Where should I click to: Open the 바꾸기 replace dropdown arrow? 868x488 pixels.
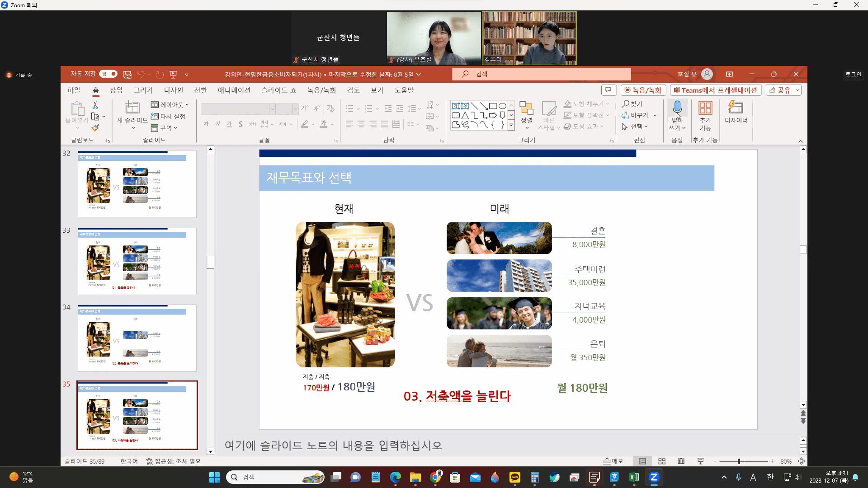655,115
